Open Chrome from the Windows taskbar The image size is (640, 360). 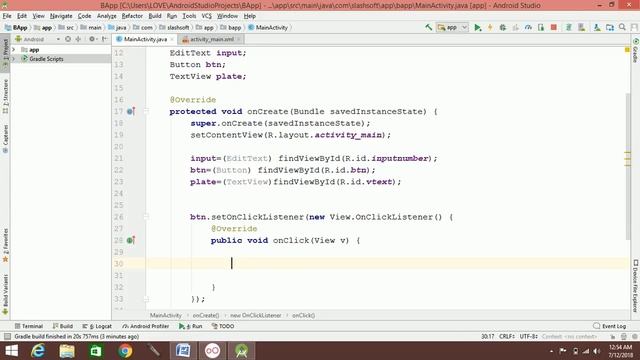(125, 351)
